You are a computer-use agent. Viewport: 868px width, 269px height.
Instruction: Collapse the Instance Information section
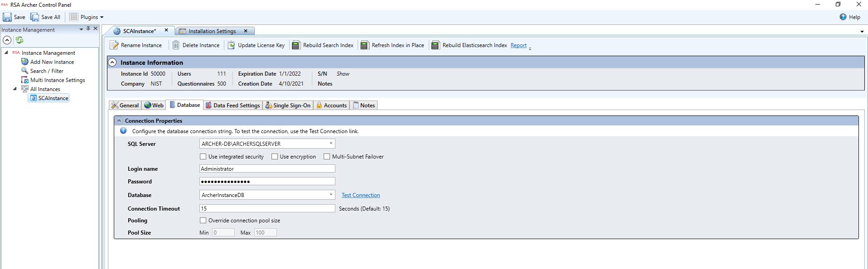pos(112,62)
